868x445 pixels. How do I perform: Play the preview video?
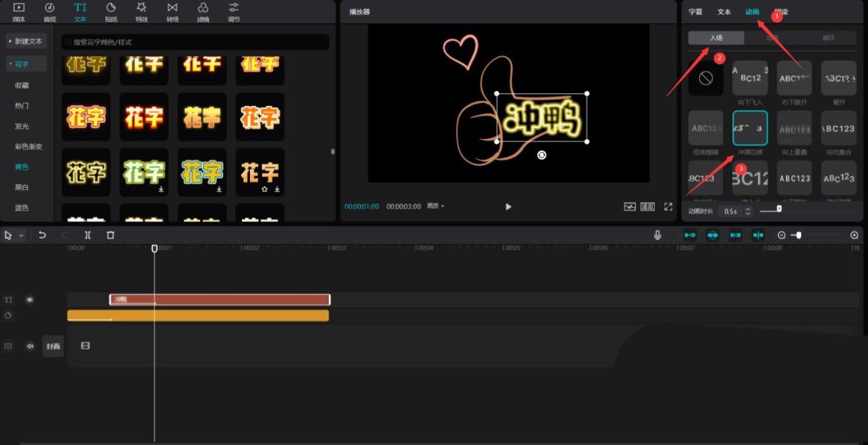click(508, 206)
